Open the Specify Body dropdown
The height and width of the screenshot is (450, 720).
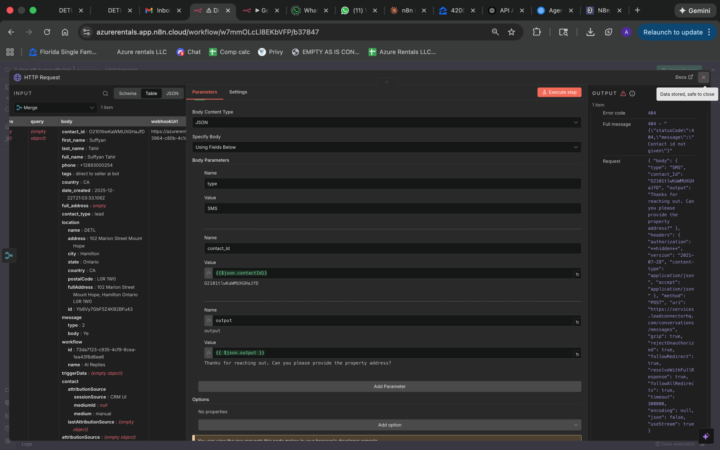coord(386,147)
